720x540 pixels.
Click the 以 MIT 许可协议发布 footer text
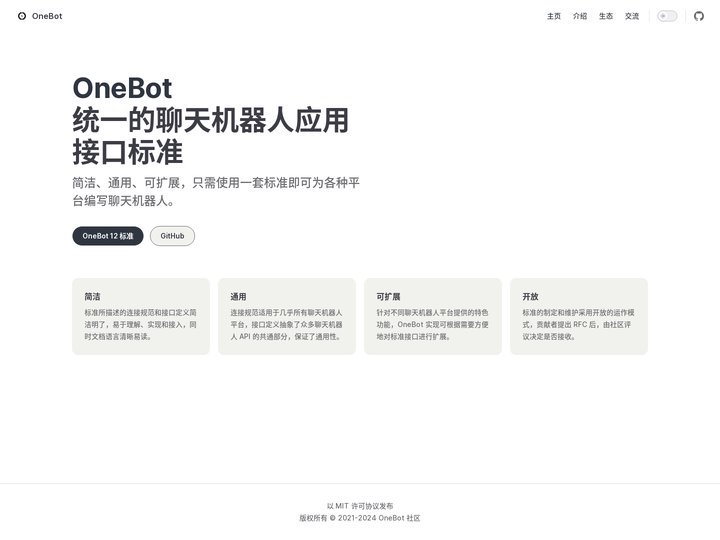coord(360,506)
